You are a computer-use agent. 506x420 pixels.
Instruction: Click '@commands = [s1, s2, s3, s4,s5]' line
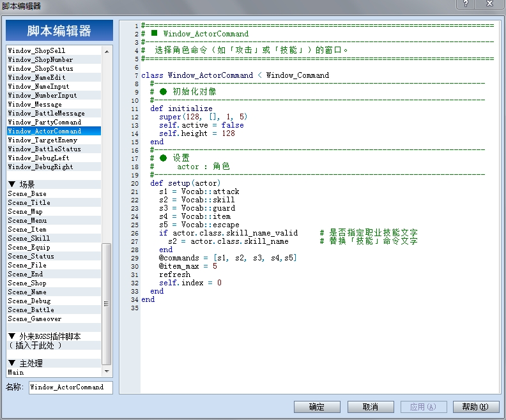point(227,258)
